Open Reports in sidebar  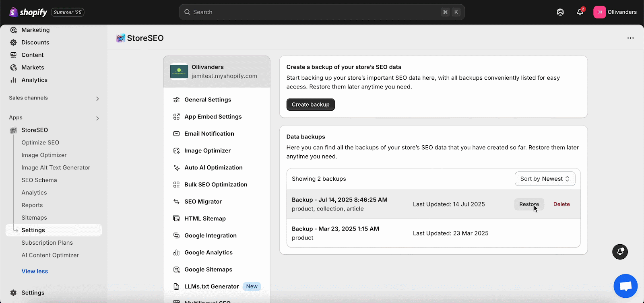[x=32, y=205]
